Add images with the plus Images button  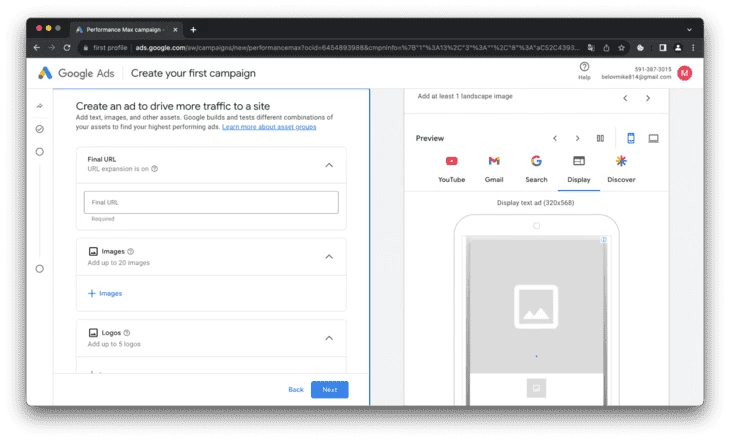pyautogui.click(x=105, y=293)
